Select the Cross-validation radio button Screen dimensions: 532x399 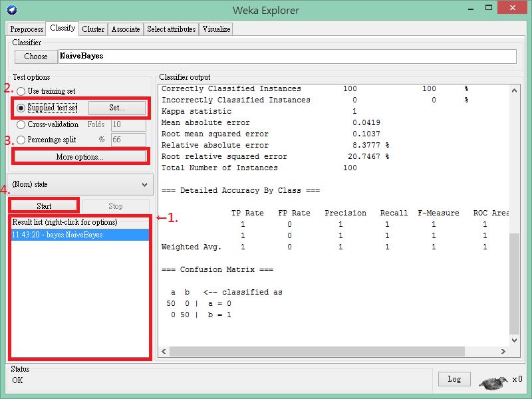point(21,124)
